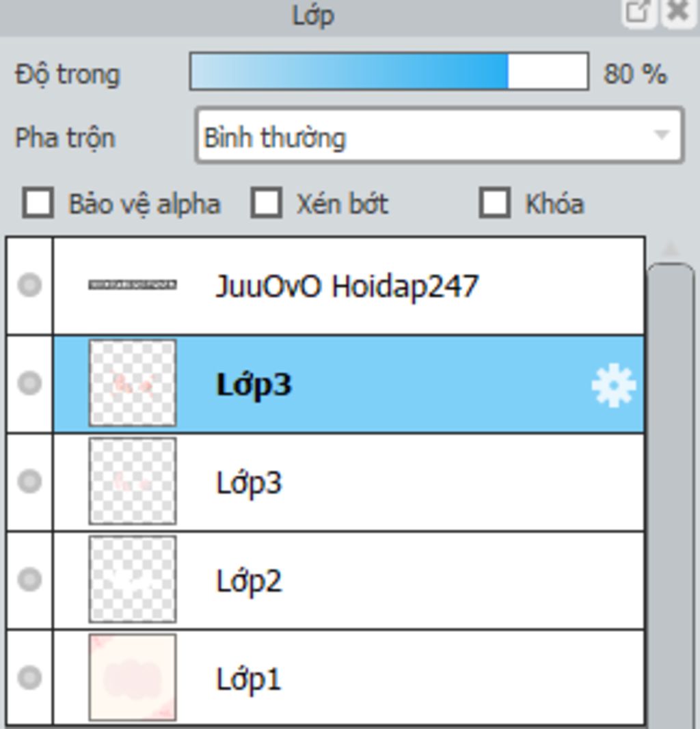Hide the Lớp1 layer
Image resolution: width=700 pixels, height=729 pixels.
tap(29, 678)
